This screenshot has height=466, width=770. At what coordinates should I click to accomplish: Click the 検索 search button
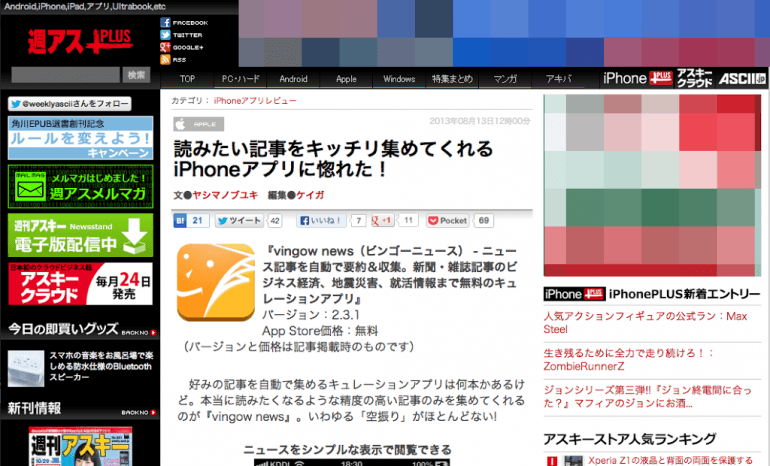pos(136,75)
